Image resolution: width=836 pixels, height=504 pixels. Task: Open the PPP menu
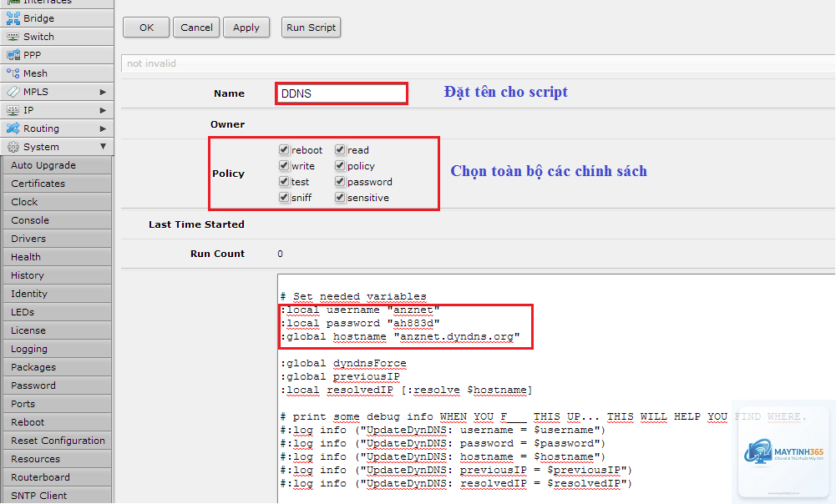[57, 55]
